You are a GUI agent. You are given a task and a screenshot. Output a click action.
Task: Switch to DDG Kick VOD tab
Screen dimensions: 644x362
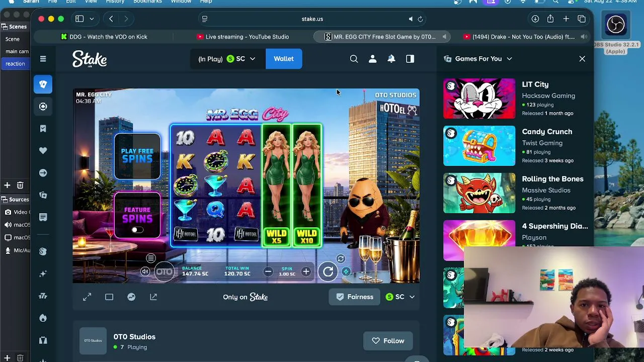(x=104, y=37)
